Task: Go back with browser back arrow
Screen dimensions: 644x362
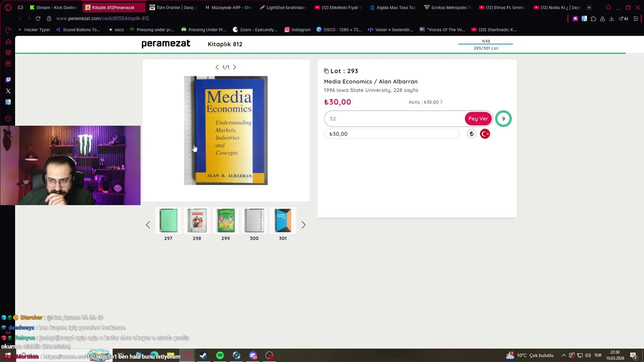Action: click(x=20, y=19)
